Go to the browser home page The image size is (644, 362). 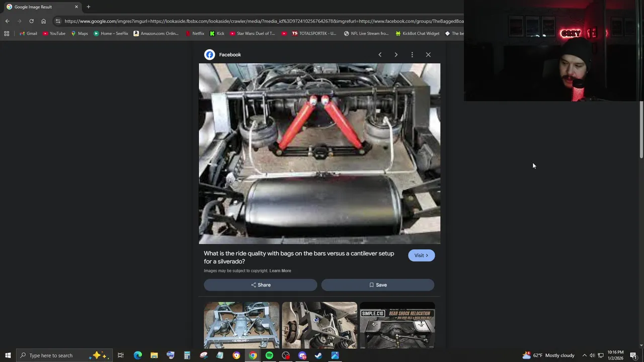43,21
